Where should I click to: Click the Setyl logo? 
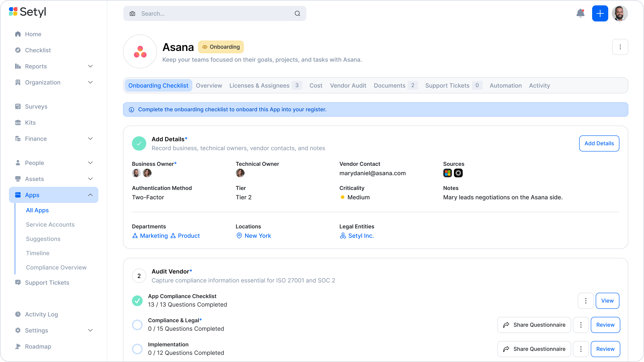(x=27, y=12)
